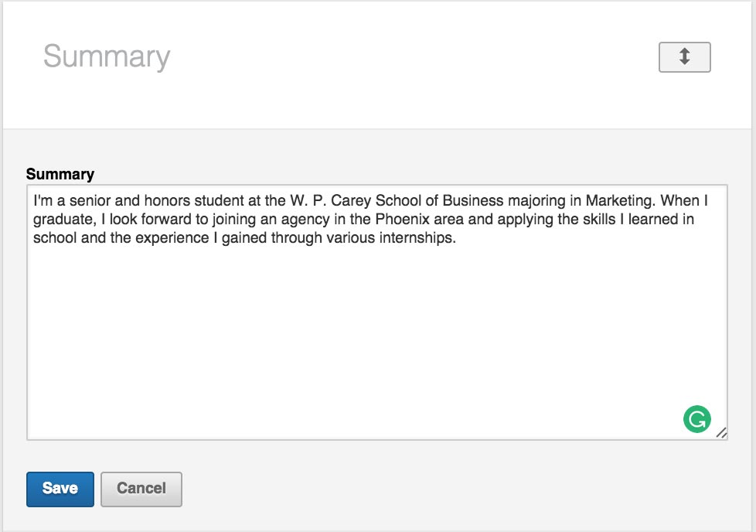756x532 pixels.
Task: Cancel the summary edit
Action: click(141, 489)
